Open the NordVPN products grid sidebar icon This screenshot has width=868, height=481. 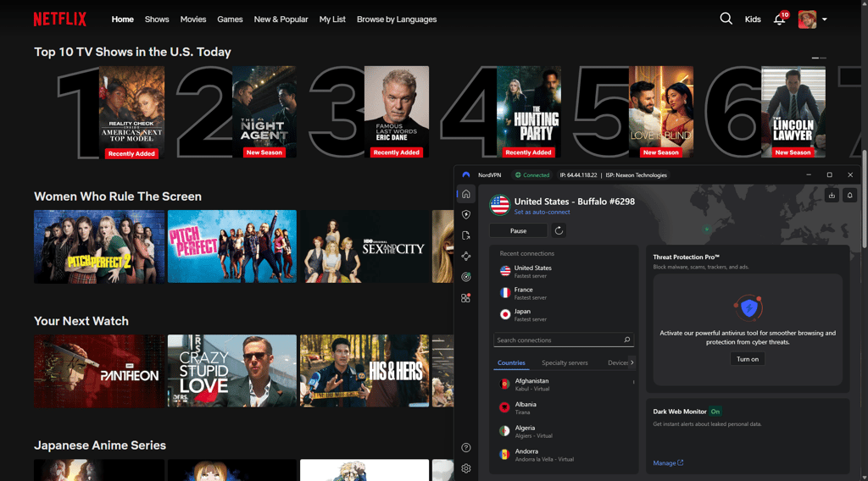coord(466,298)
